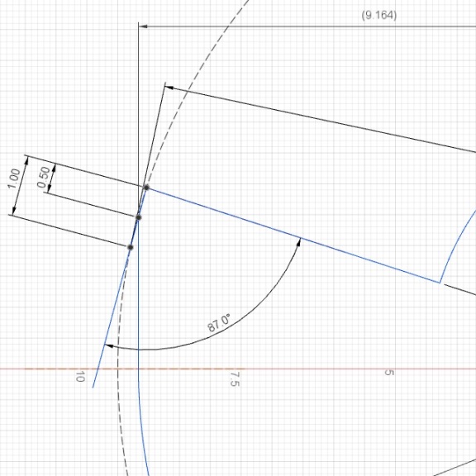476x476 pixels.
Task: Select the long black aligned dimension line at top
Action: [x=319, y=119]
